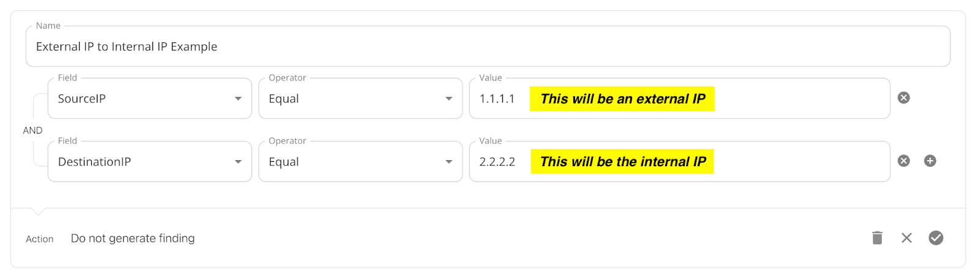Screen dimensions: 980x276
Task: Expand first row Equal operator dropdown
Action: tap(360, 98)
